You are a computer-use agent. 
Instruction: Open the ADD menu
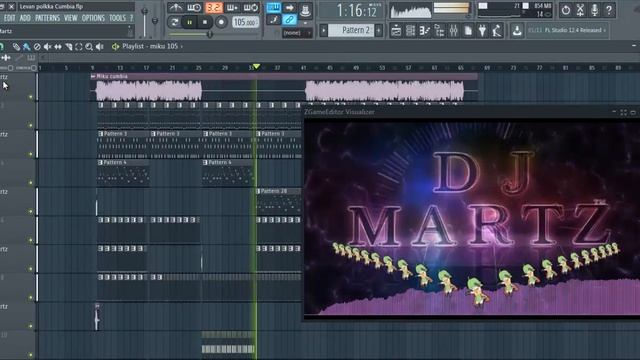(x=25, y=18)
